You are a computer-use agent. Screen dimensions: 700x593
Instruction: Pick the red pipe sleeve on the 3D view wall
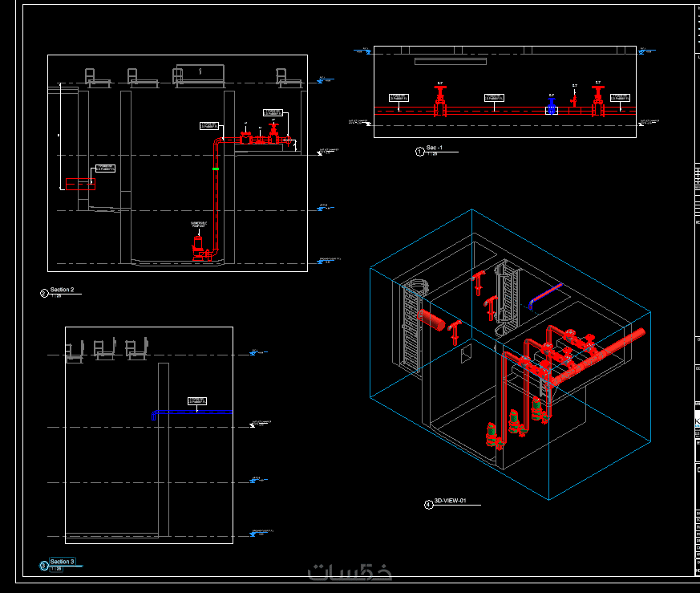431,320
